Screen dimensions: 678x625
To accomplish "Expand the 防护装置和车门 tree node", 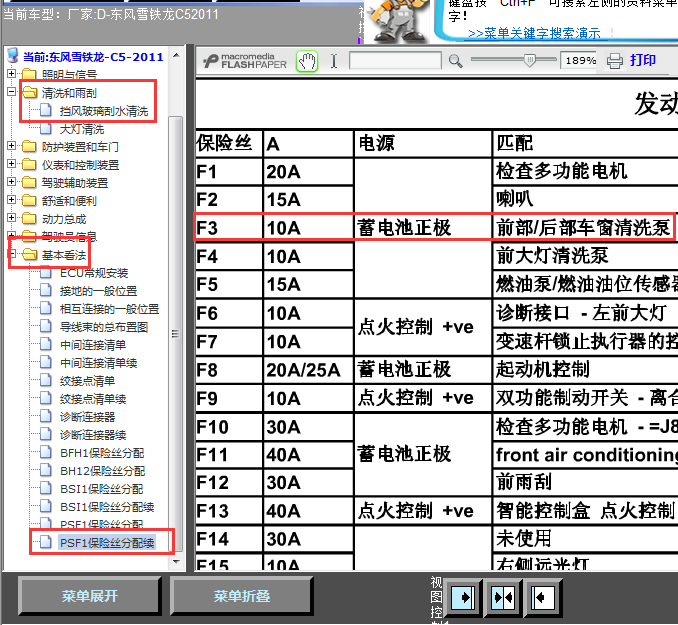I will [x=12, y=146].
